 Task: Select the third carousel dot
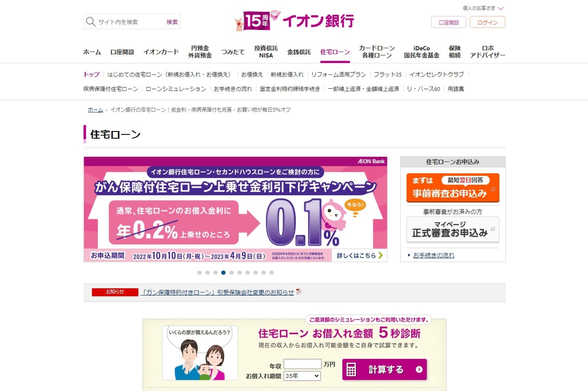[x=216, y=273]
